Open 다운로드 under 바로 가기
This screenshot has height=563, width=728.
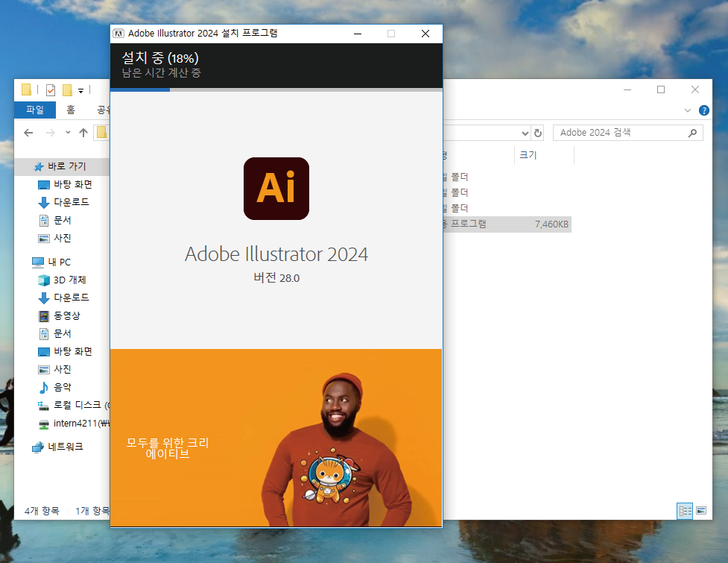point(71,202)
